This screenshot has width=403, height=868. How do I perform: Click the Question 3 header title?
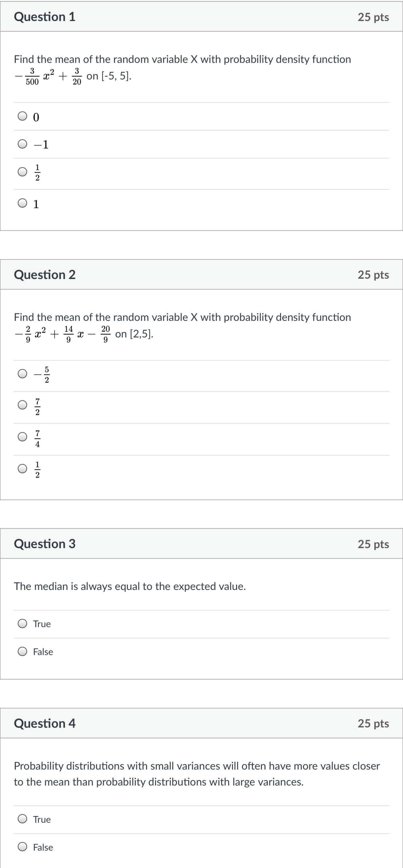(44, 544)
